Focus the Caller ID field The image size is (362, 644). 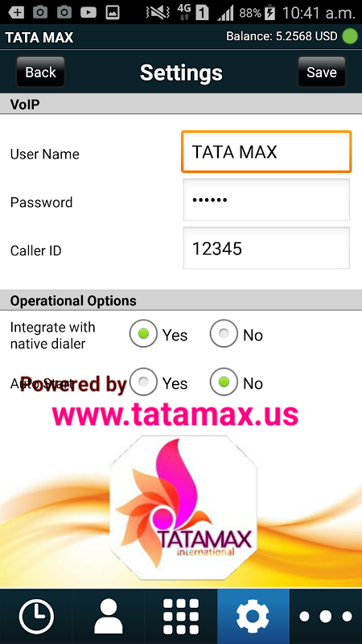[x=266, y=248]
